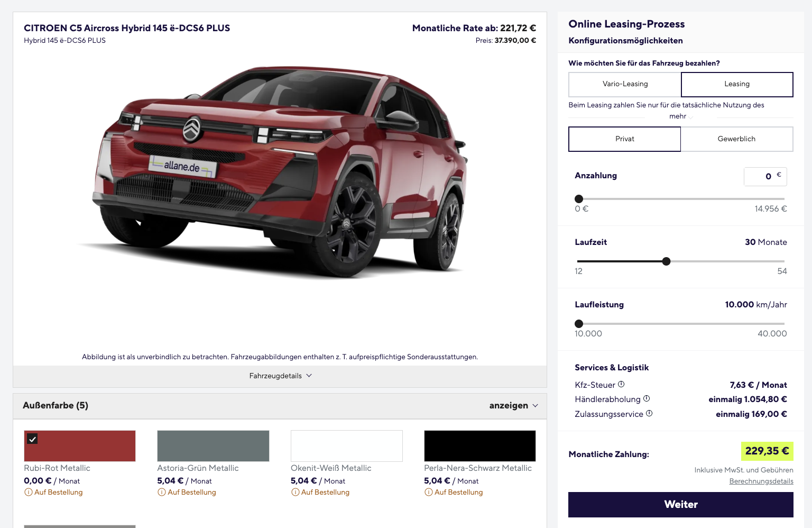
Task: Collapse Außenfarbe section via anzeigen
Action: point(513,405)
